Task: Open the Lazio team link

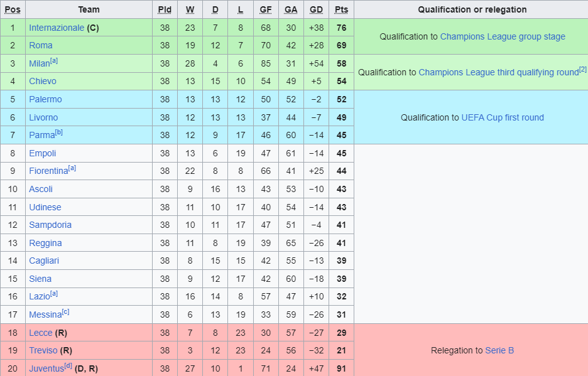Action: (40, 296)
